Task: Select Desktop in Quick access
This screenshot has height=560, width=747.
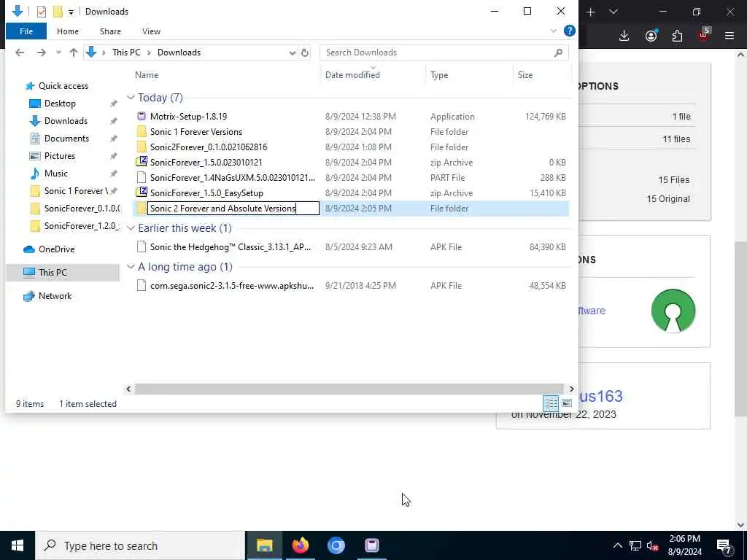Action: (x=60, y=104)
